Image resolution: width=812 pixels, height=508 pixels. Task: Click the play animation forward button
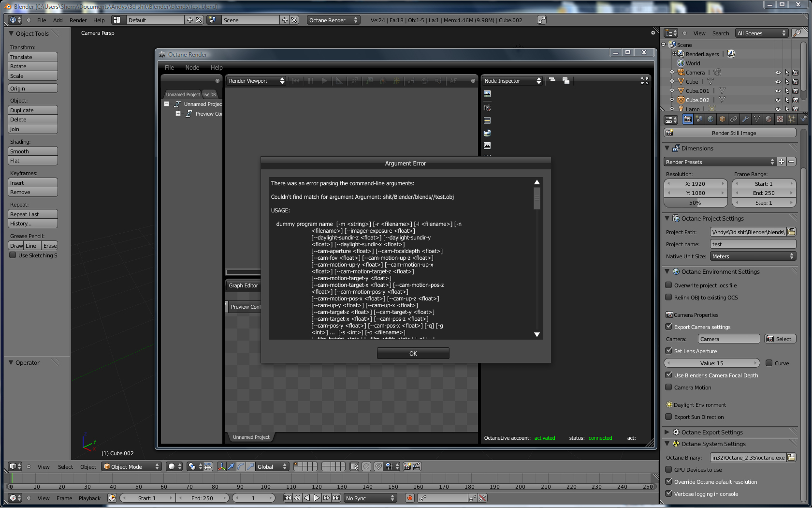click(x=317, y=498)
